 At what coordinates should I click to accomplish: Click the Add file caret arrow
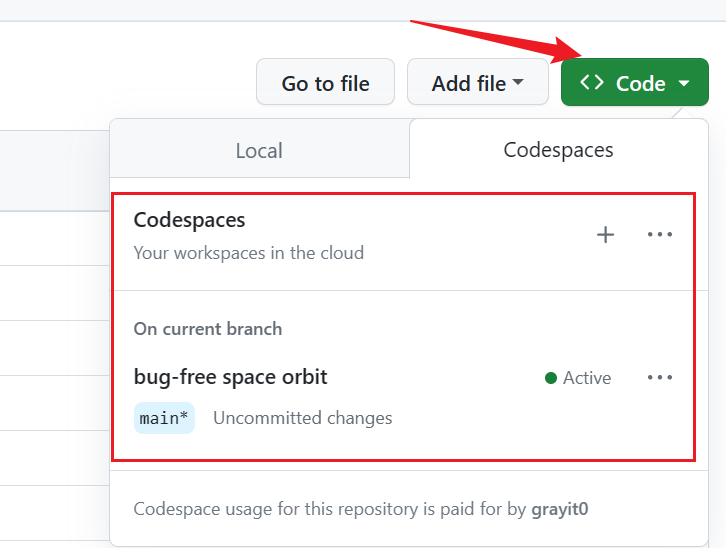point(518,83)
